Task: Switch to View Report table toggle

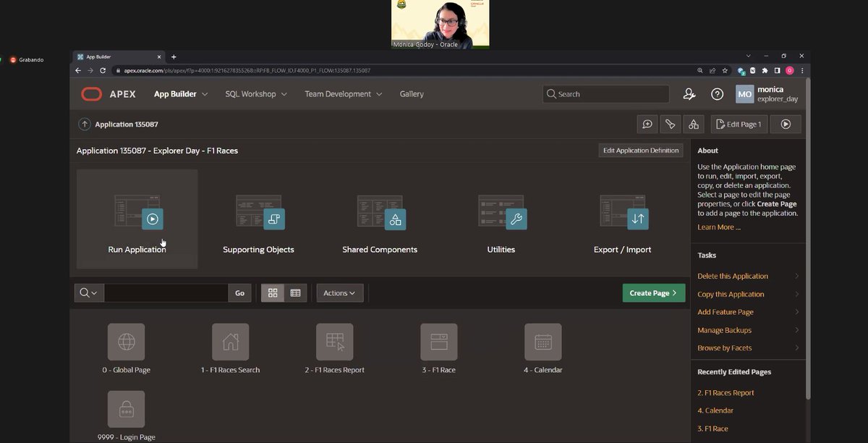Action: click(x=295, y=292)
